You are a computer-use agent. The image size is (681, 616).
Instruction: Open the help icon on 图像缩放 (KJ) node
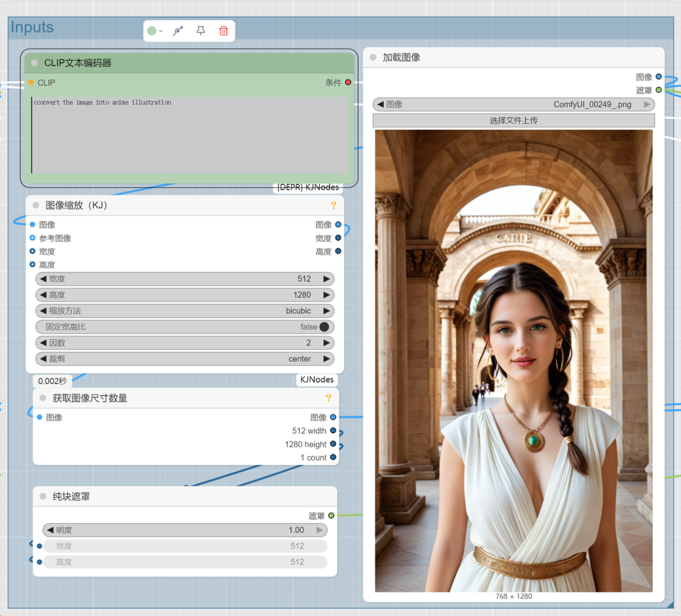coord(334,205)
